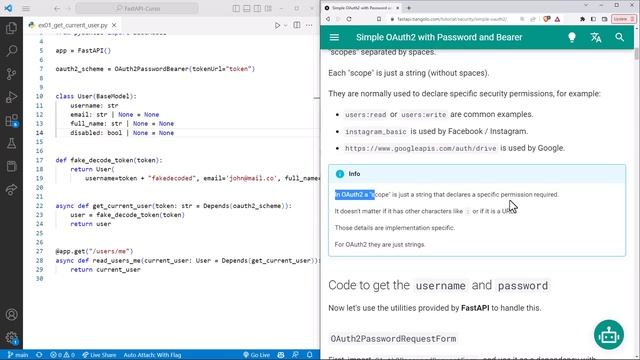The height and width of the screenshot is (360, 640).
Task: Click the instagram_basic code snippet
Action: (x=376, y=132)
